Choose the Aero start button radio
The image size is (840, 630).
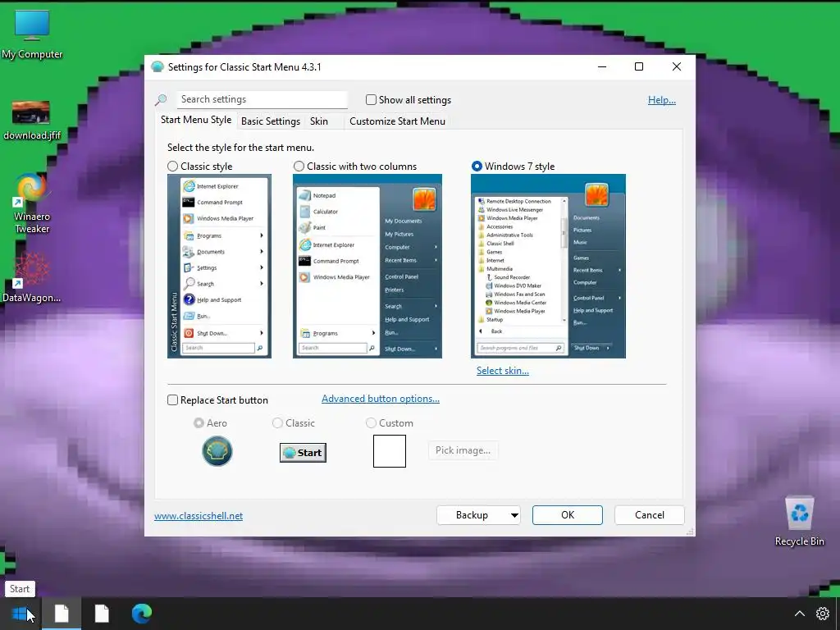pyautogui.click(x=199, y=423)
